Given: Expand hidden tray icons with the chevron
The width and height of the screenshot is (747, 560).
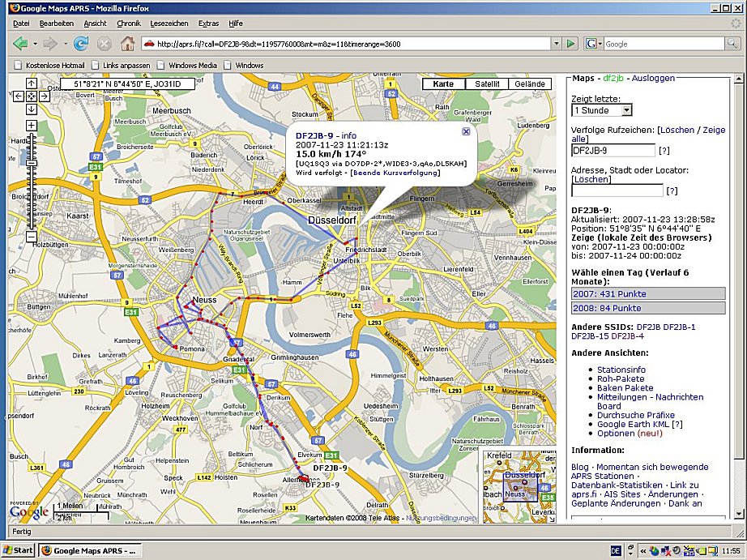Looking at the screenshot, I should (x=643, y=551).
